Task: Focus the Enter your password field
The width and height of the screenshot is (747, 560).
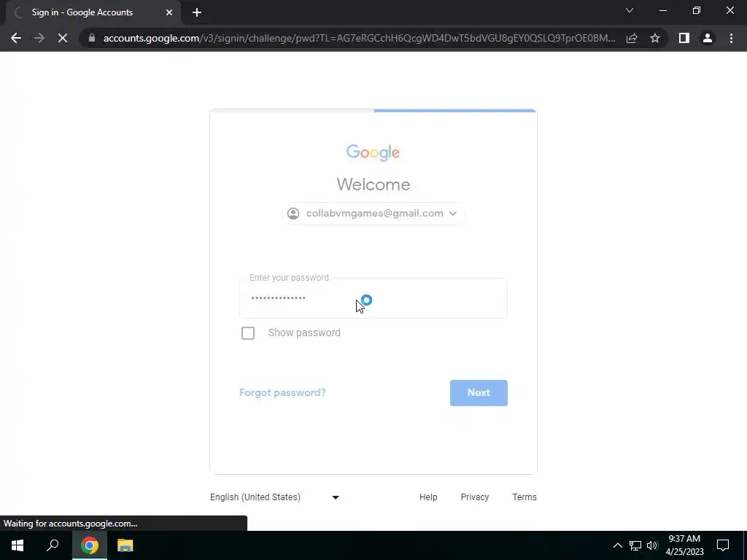Action: [373, 298]
